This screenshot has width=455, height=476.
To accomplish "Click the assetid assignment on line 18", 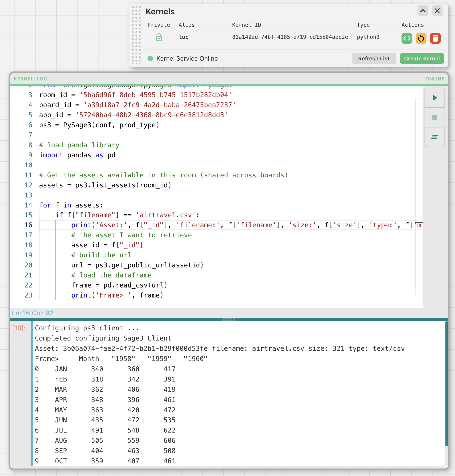I will coord(107,245).
